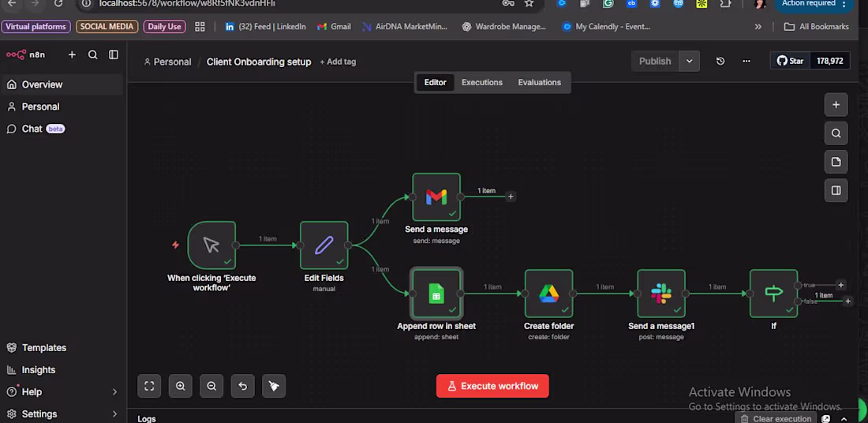Click the browser address bar URL
Image resolution: width=868 pixels, height=423 pixels.
(187, 3)
